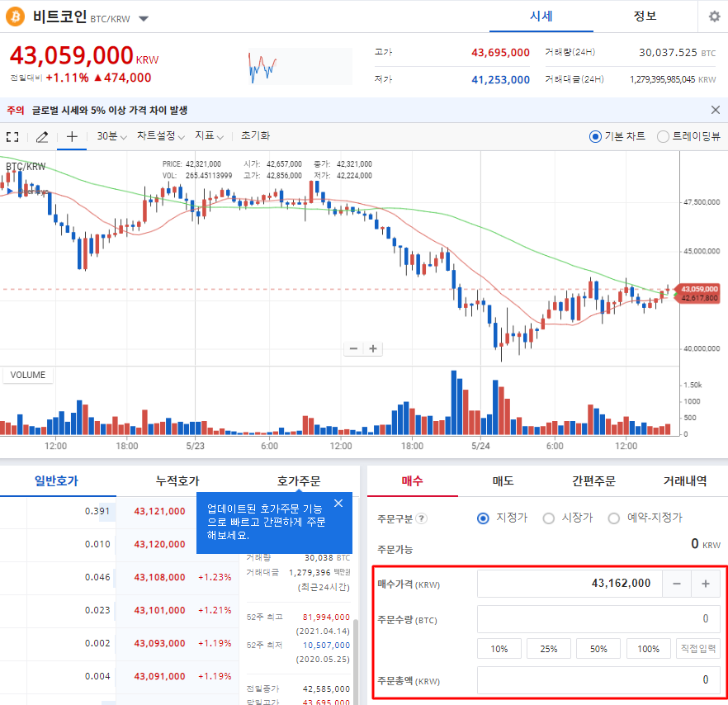Select 기본 차트 radio option

pos(595,136)
